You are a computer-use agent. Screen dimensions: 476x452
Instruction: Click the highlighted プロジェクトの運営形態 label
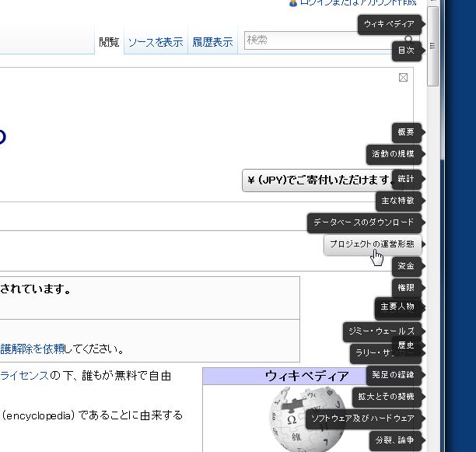[x=373, y=244]
